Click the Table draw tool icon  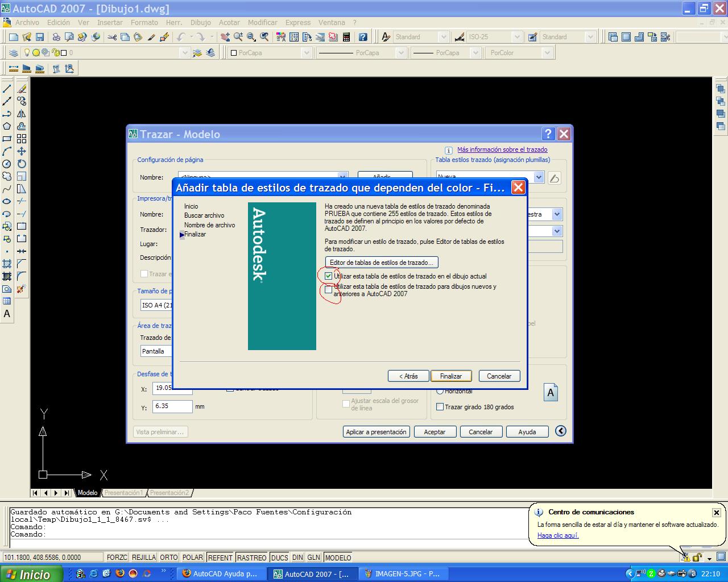click(x=7, y=301)
